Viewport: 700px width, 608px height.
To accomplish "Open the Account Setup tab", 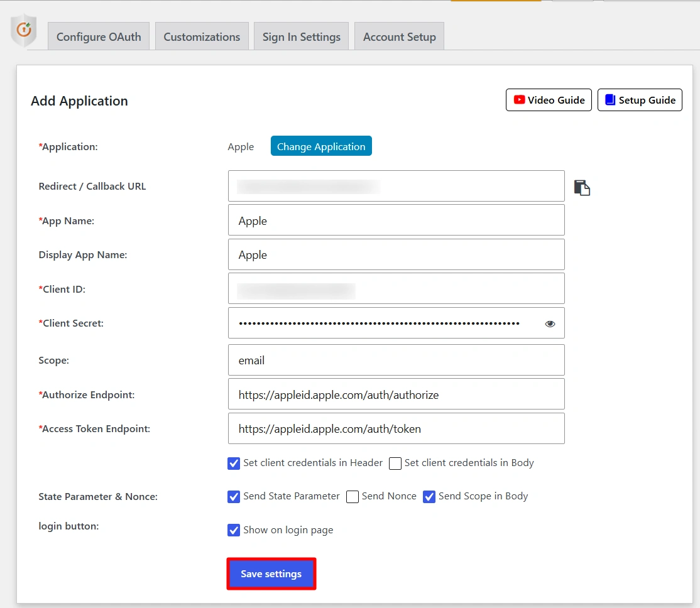I will [399, 36].
